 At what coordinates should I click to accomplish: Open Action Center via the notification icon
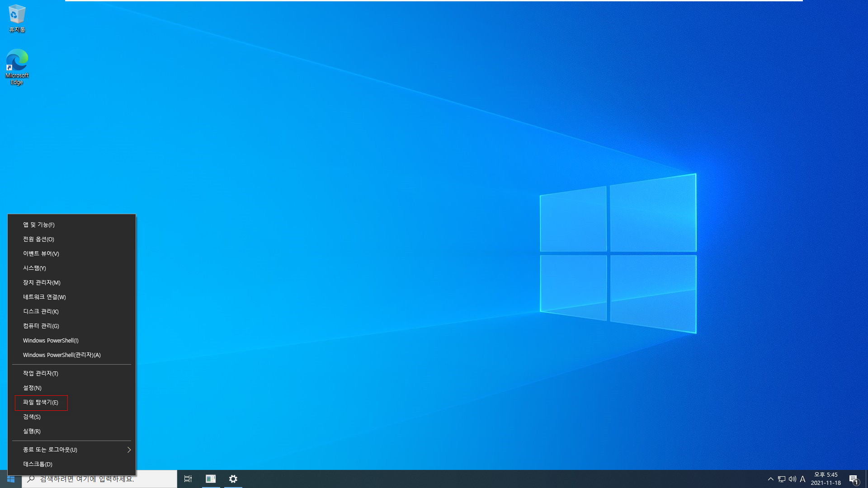854,479
